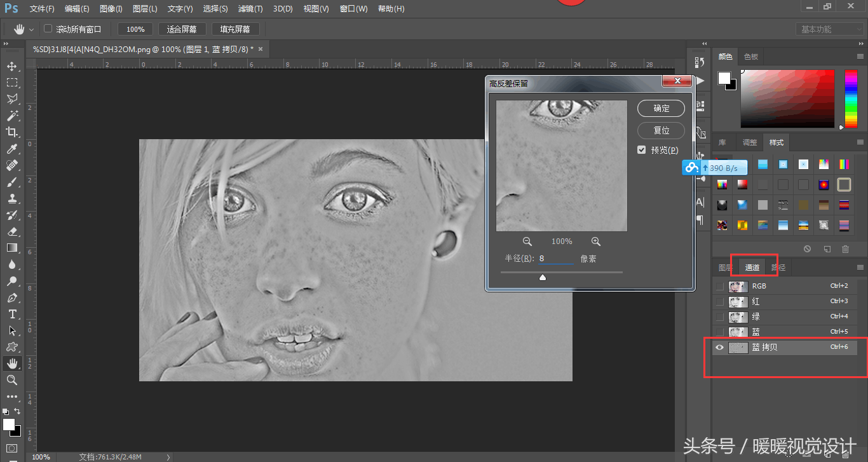Click zoom out icon in High Pass dialog
868x462 pixels.
[527, 241]
